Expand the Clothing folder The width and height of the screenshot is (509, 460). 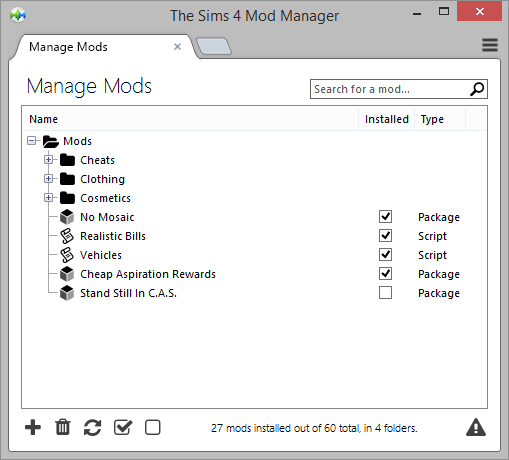[x=48, y=179]
